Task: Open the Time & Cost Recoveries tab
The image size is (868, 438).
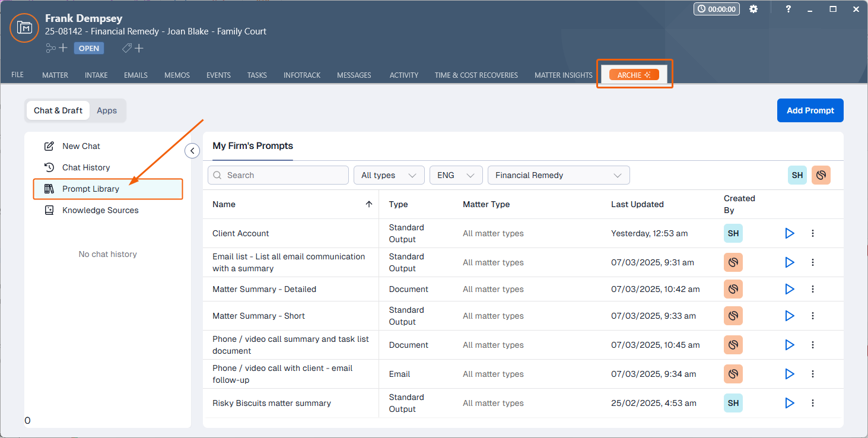Action: 476,75
